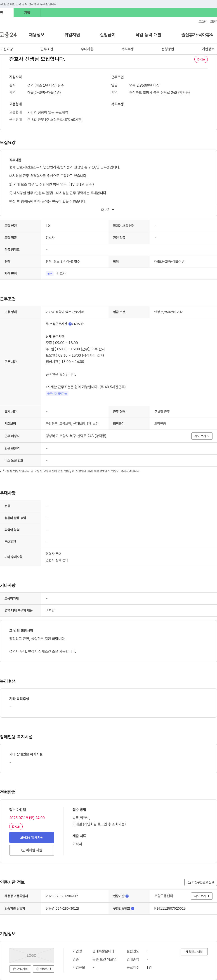
Task: Click the 고용24 site logo
Action: [8, 35]
